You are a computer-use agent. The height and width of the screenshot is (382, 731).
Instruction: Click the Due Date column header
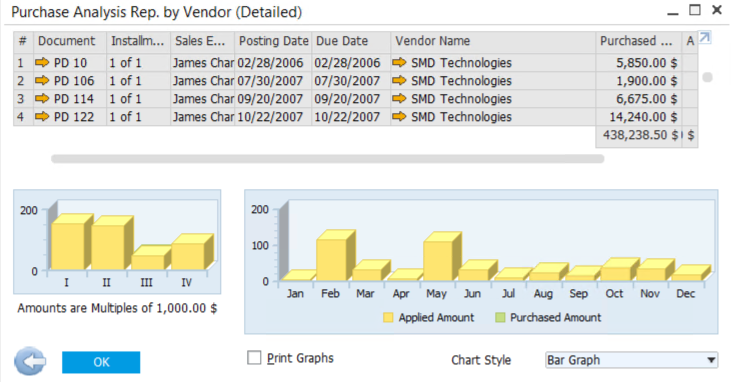tap(351, 41)
